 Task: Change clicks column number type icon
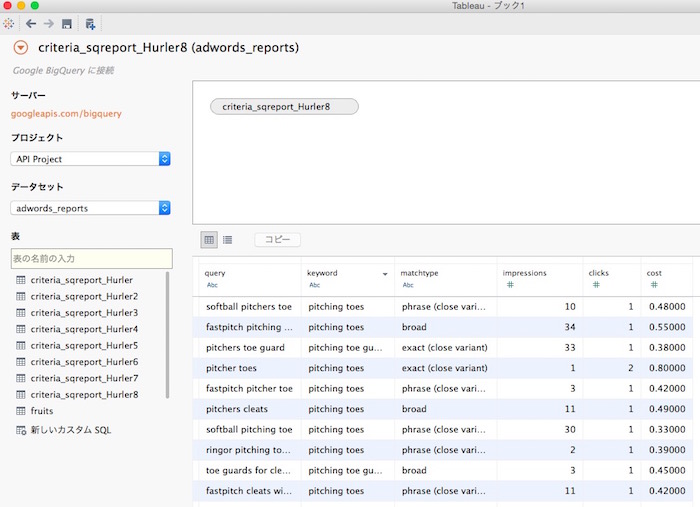coord(596,285)
